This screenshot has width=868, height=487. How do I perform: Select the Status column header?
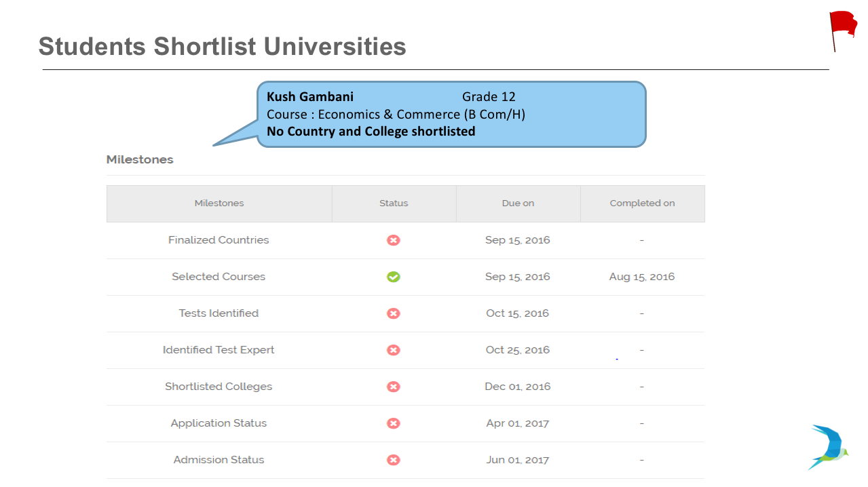click(394, 203)
